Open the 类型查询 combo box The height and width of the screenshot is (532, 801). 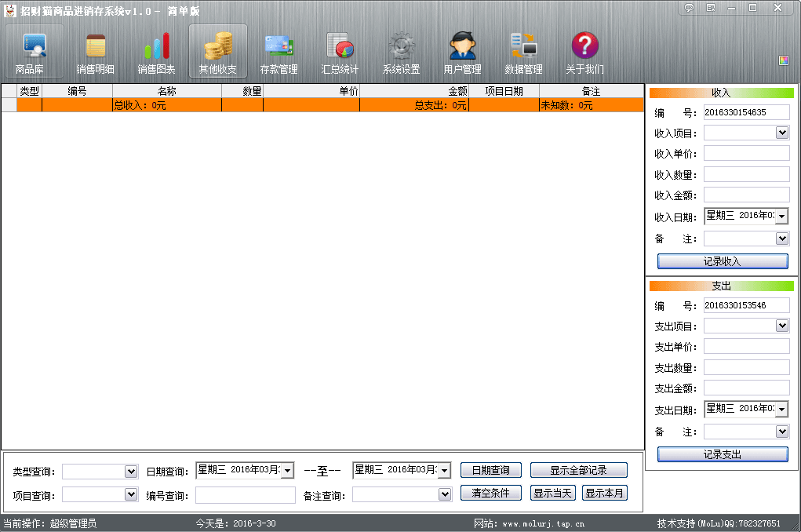pos(131,472)
